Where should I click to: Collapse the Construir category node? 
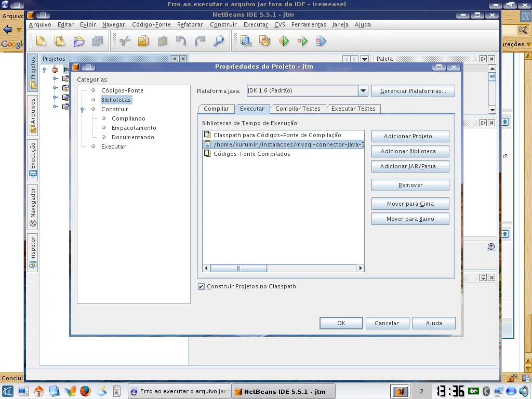[x=82, y=110]
